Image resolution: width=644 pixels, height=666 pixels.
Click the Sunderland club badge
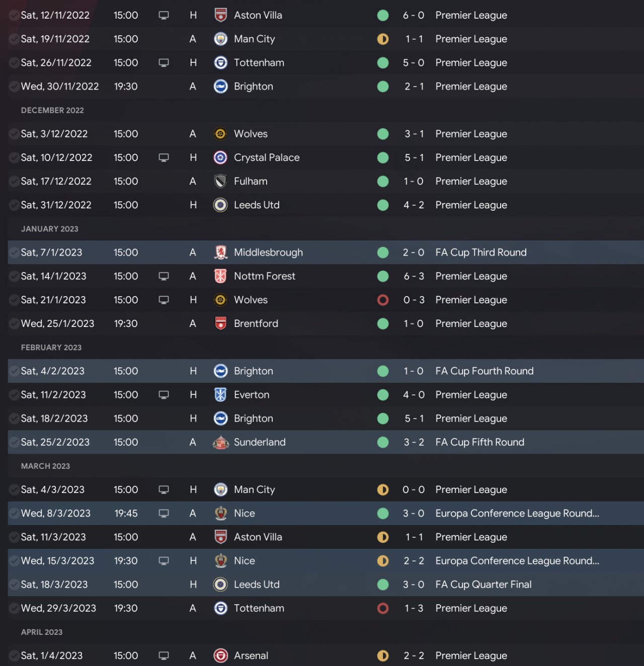pyautogui.click(x=220, y=442)
